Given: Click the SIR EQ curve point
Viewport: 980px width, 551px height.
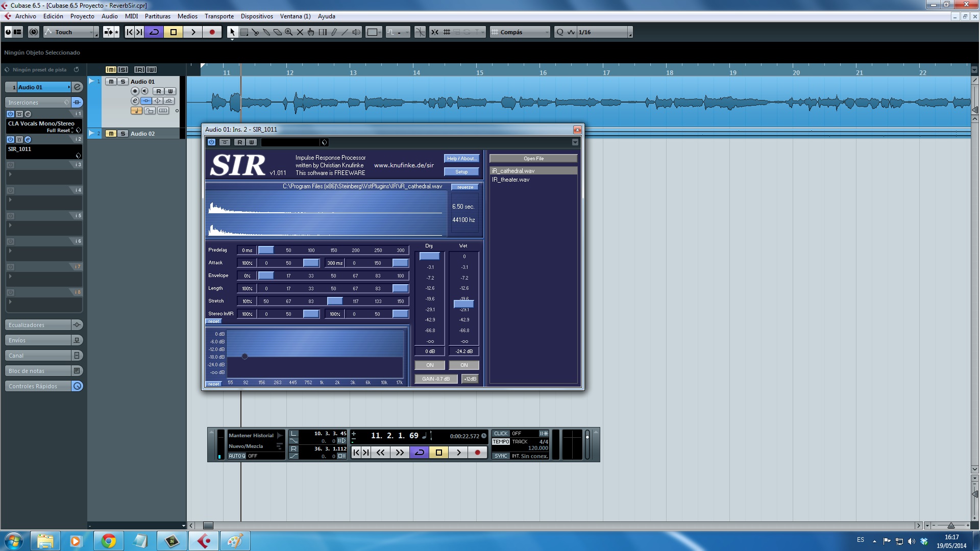Looking at the screenshot, I should click(x=244, y=357).
